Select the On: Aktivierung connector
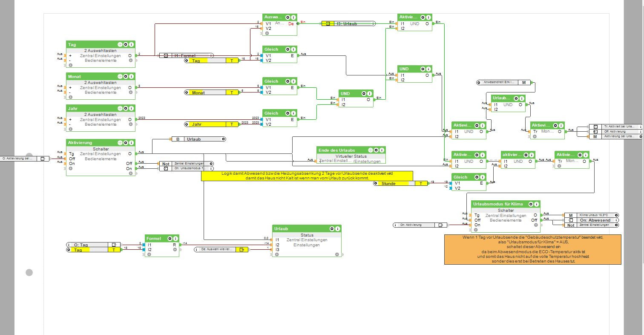This screenshot has width=644, height=335. 420,225
